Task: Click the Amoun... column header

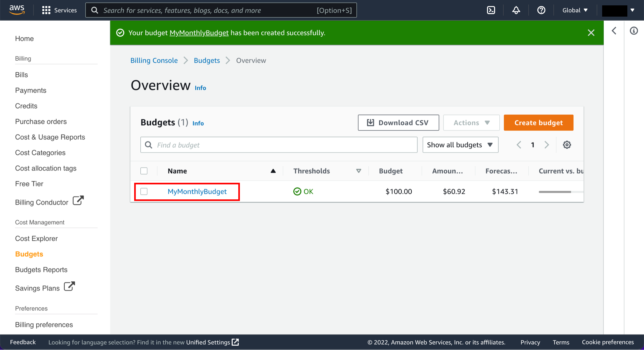Action: (447, 171)
